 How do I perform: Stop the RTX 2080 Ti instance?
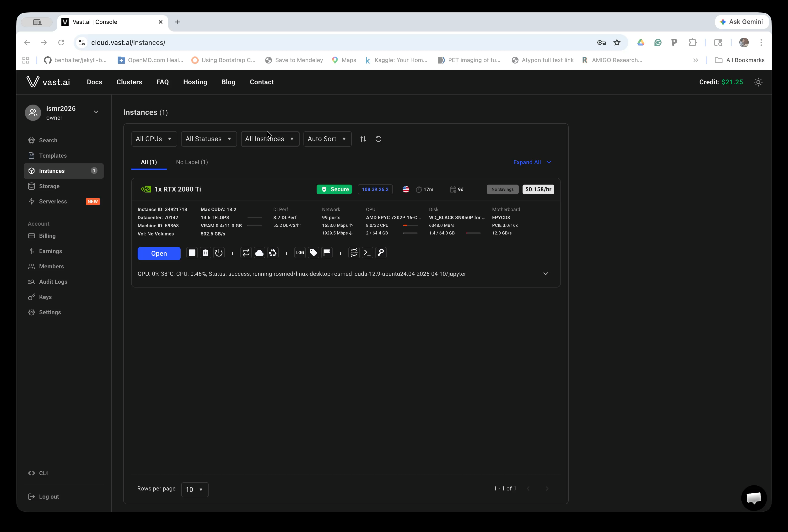[192, 253]
